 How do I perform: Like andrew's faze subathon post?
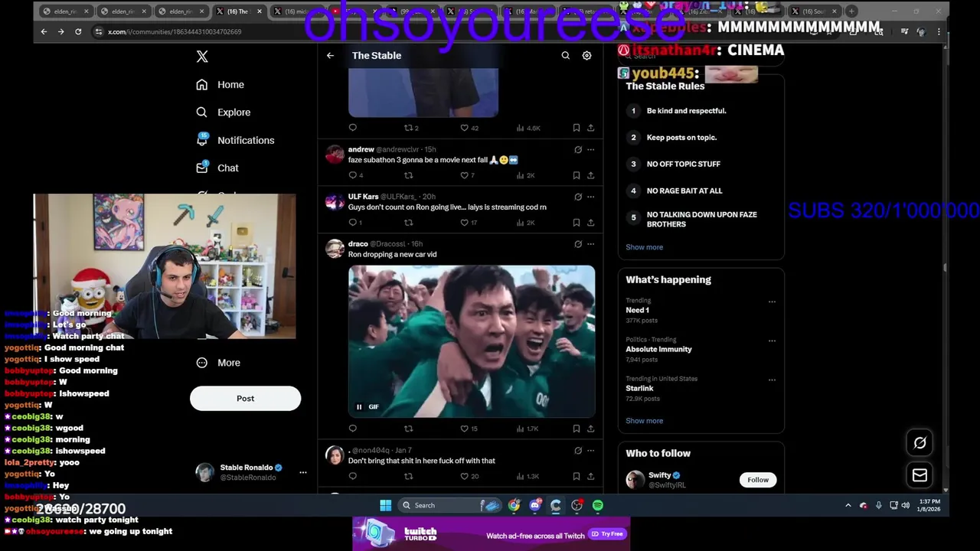(x=464, y=175)
